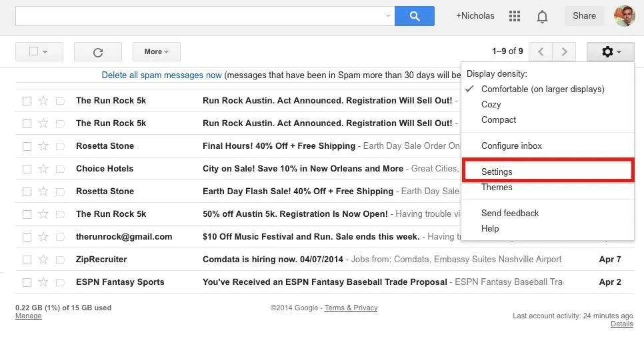Open ESPN Fantasy Baseball Trade Proposal email
The image size is (644, 359).
325,282
